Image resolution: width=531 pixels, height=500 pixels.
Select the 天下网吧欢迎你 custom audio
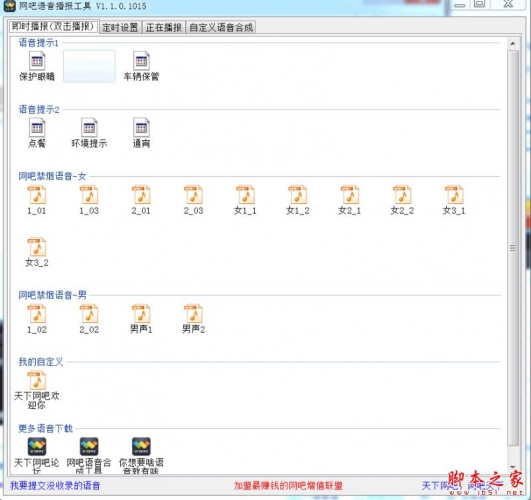click(37, 390)
